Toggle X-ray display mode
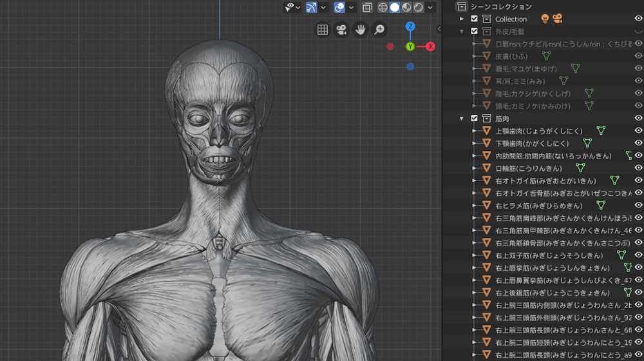 tap(367, 7)
